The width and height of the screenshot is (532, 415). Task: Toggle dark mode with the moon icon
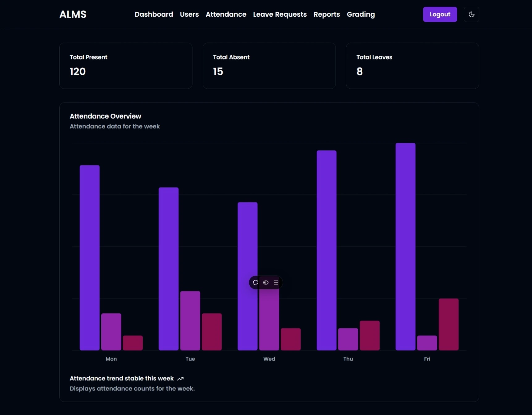click(x=471, y=15)
